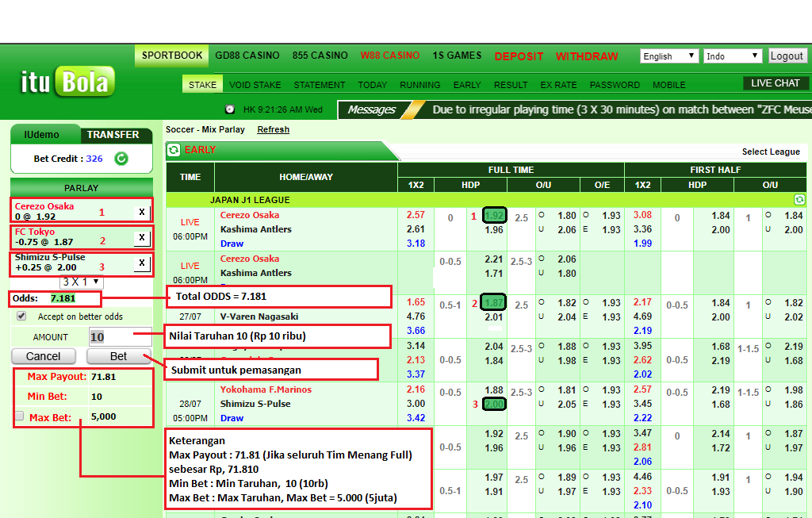Open the 3 X 1 parlay combination dropdown
This screenshot has height=518, width=812.
click(x=82, y=282)
